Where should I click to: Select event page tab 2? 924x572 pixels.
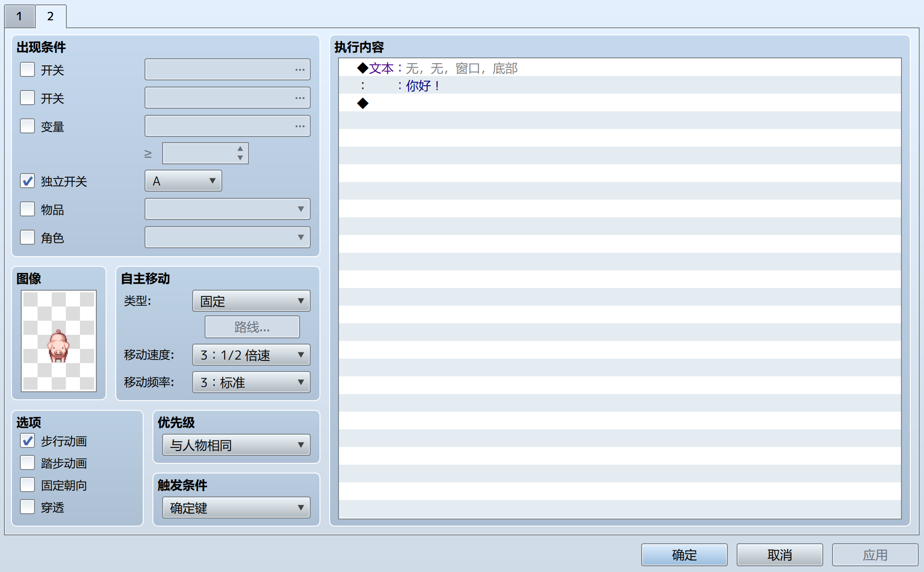tap(51, 16)
